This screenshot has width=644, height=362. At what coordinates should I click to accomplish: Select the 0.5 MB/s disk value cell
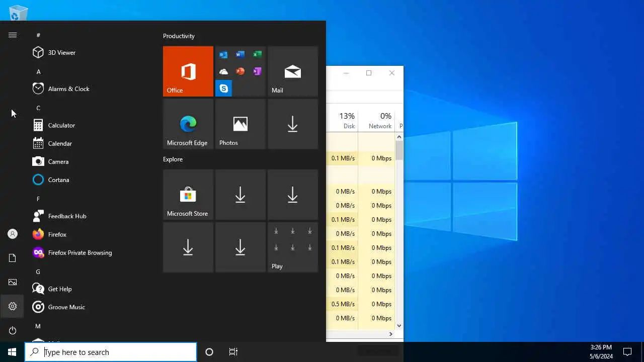[x=343, y=304]
